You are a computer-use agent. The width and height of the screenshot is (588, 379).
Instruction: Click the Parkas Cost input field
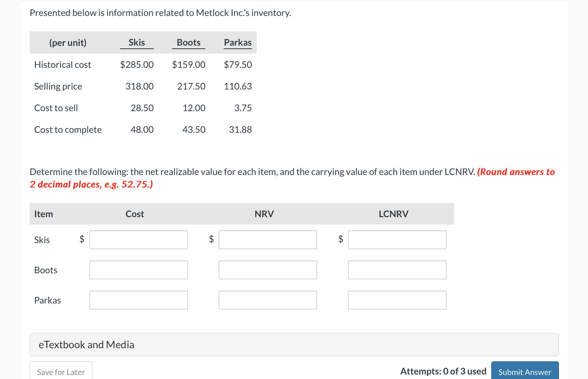(138, 300)
